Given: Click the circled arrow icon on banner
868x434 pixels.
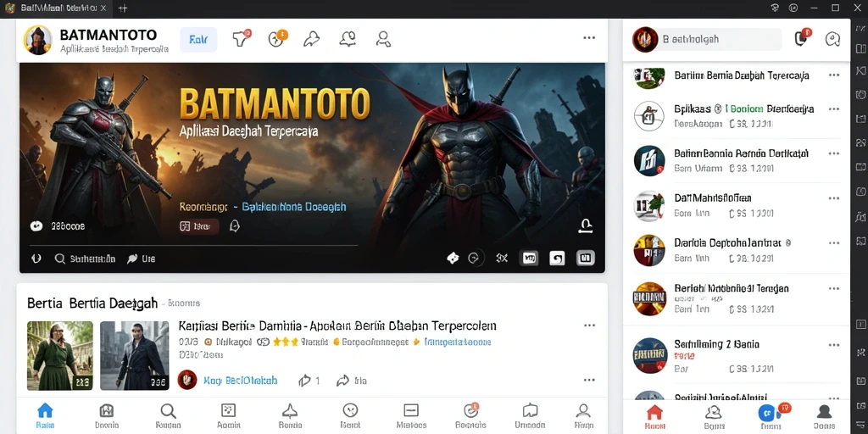Looking at the screenshot, I should tap(474, 258).
